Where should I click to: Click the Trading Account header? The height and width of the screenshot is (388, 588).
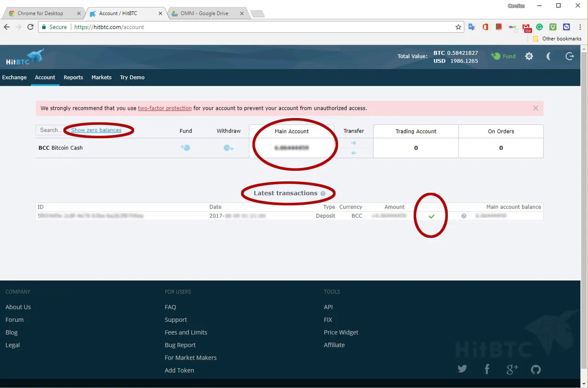416,131
